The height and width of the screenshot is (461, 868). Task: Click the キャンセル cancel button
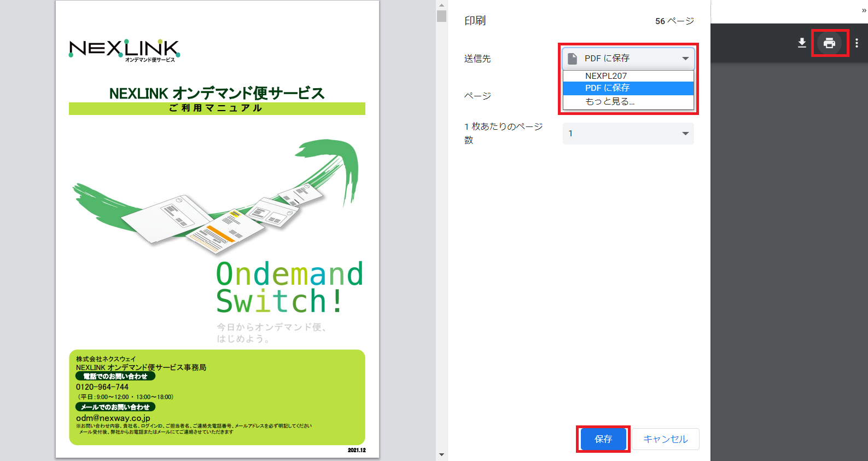[x=666, y=439]
